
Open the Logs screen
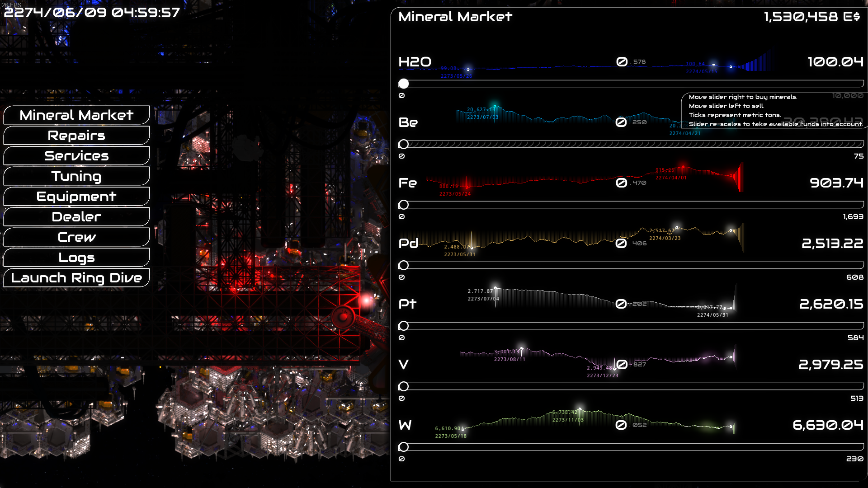click(x=76, y=258)
